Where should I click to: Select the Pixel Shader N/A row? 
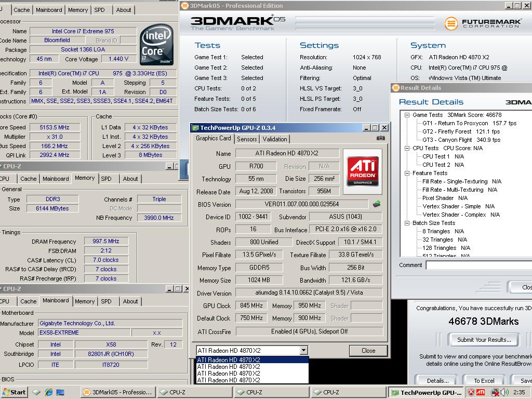pos(445,198)
